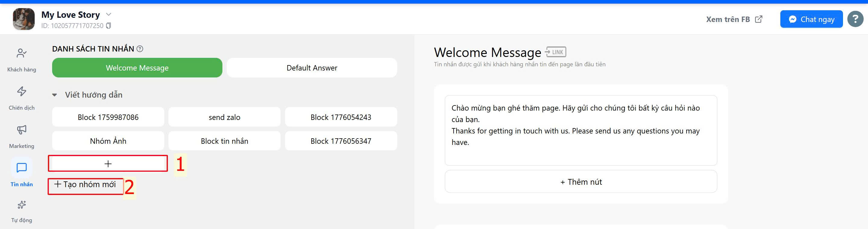Image resolution: width=868 pixels, height=229 pixels.
Task: Open Block 1776054243
Action: click(x=341, y=117)
